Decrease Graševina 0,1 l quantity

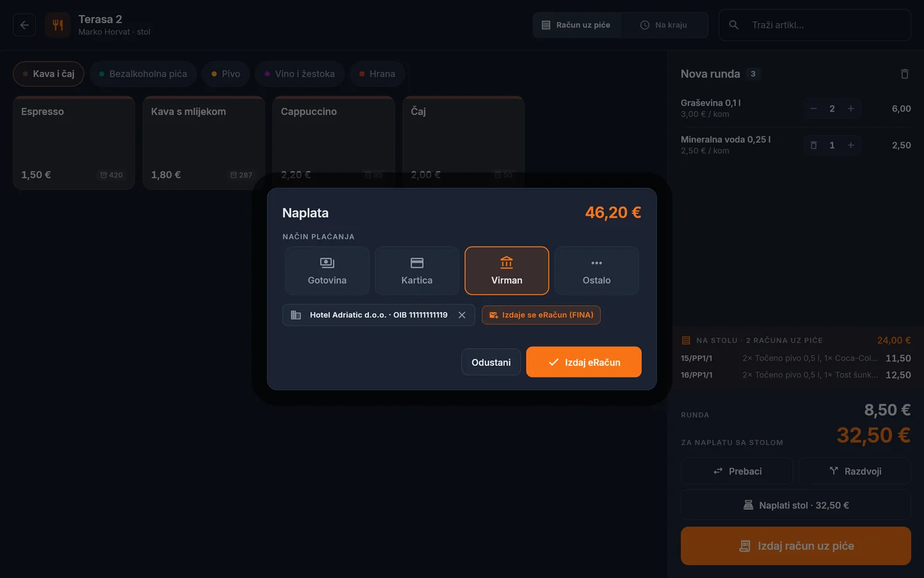814,109
